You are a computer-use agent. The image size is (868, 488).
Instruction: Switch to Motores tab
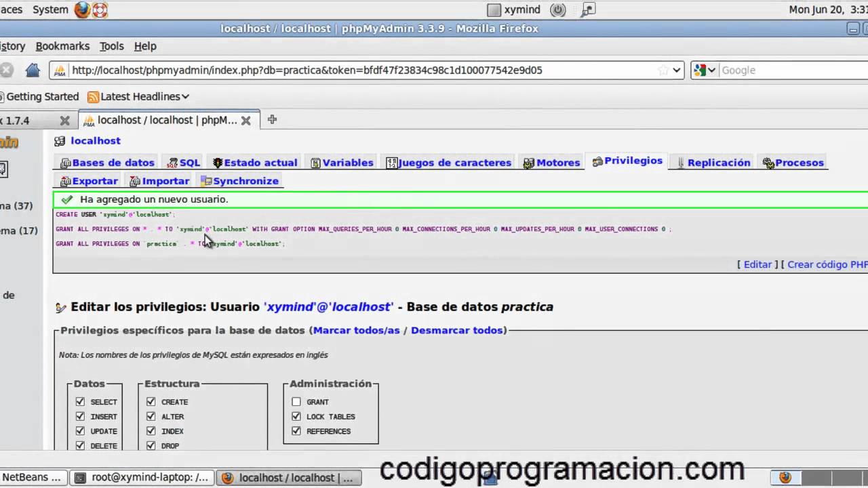tap(552, 163)
